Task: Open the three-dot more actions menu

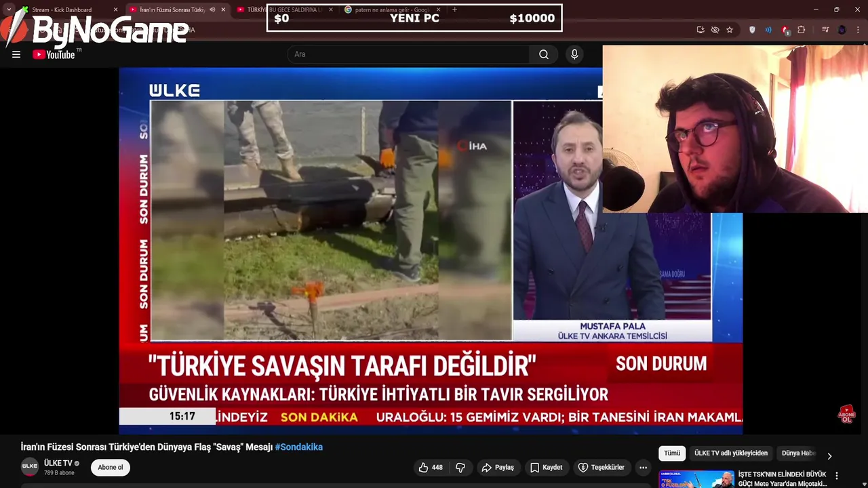Action: click(643, 468)
